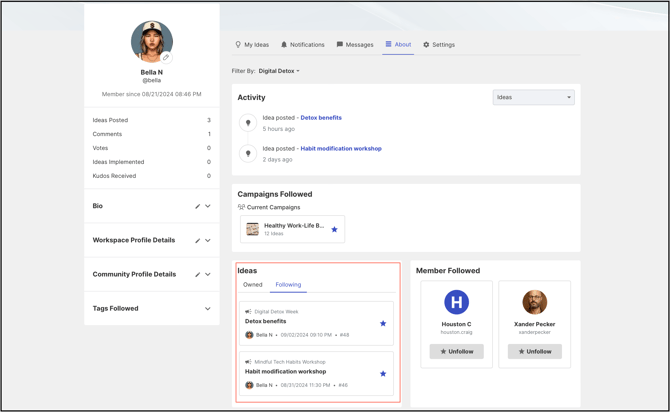670x412 pixels.
Task: Switch to the Messages tab
Action: pos(355,44)
